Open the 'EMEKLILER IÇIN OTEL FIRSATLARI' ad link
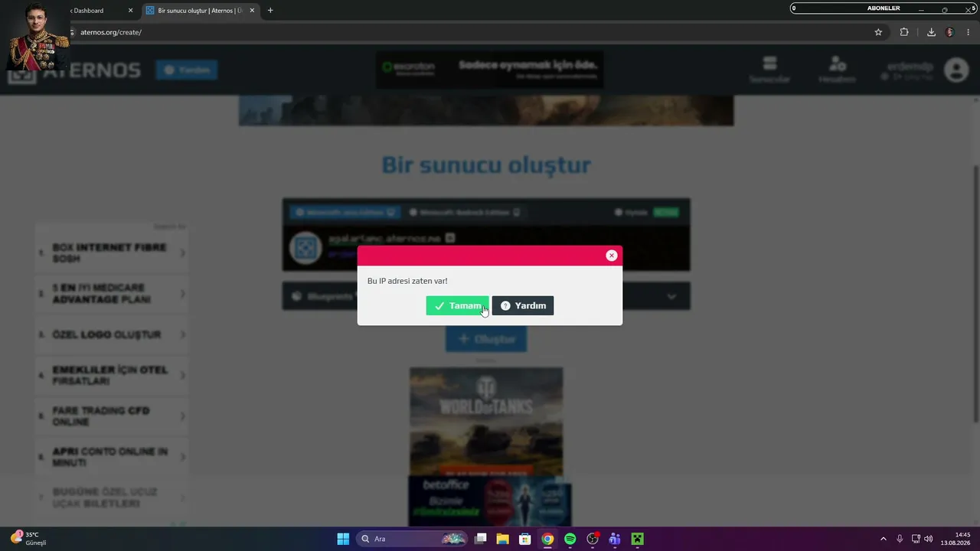 click(x=112, y=375)
